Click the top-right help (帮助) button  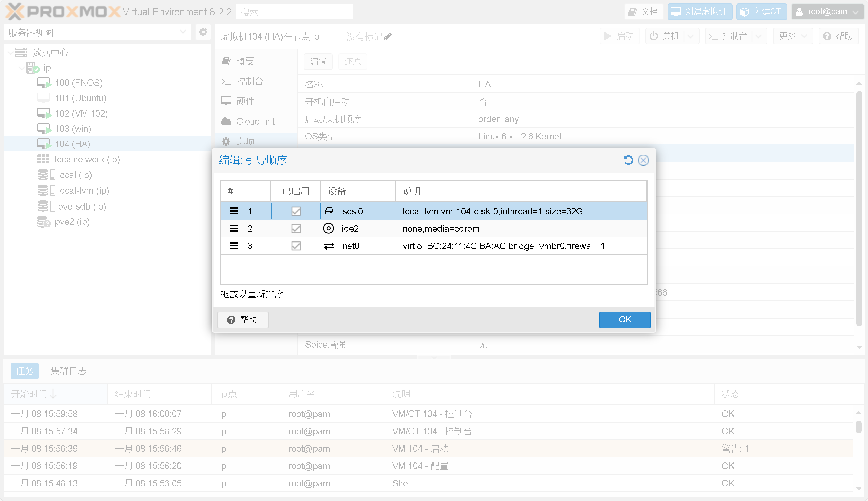pos(839,36)
